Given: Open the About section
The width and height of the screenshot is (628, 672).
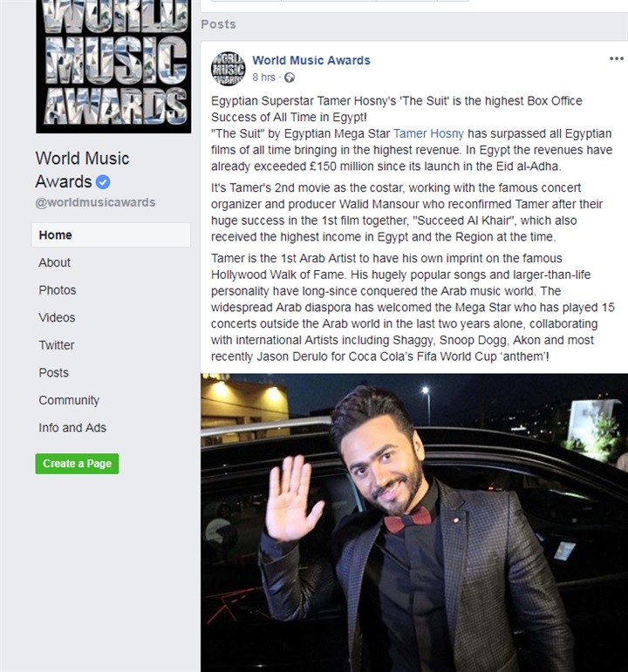Looking at the screenshot, I should tap(54, 262).
